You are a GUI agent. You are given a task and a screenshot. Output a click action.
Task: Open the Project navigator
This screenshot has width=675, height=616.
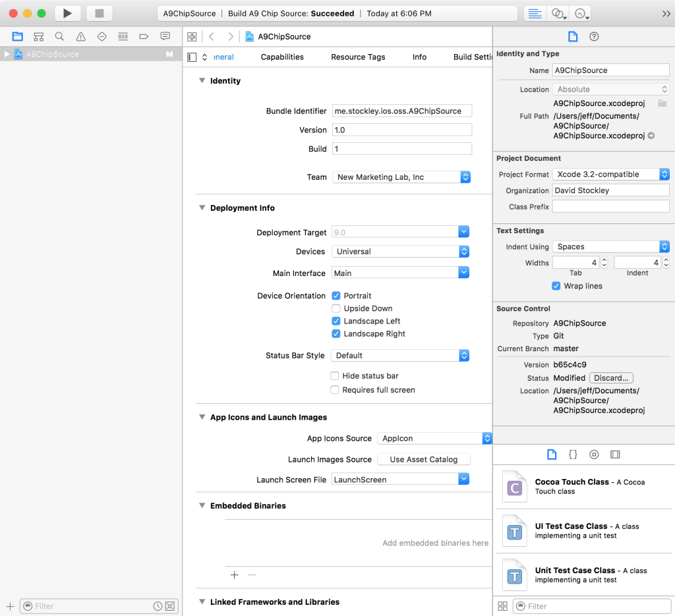coord(18,36)
